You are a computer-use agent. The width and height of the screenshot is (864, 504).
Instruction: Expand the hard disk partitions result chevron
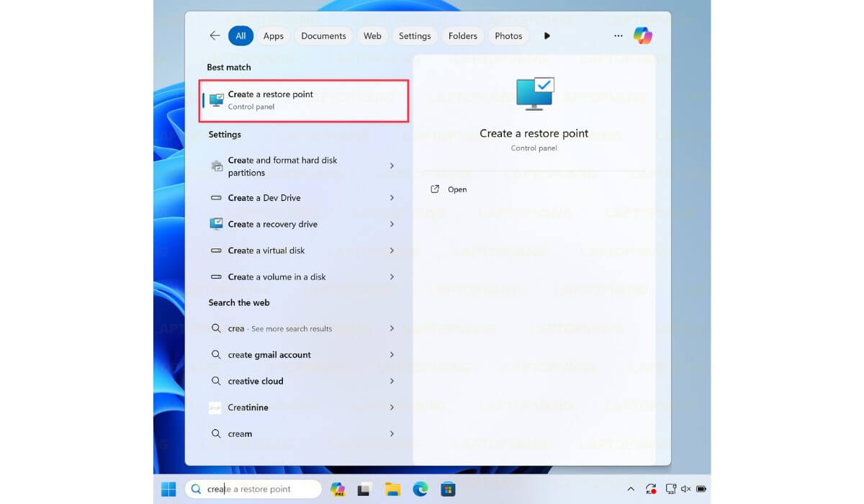pyautogui.click(x=392, y=166)
